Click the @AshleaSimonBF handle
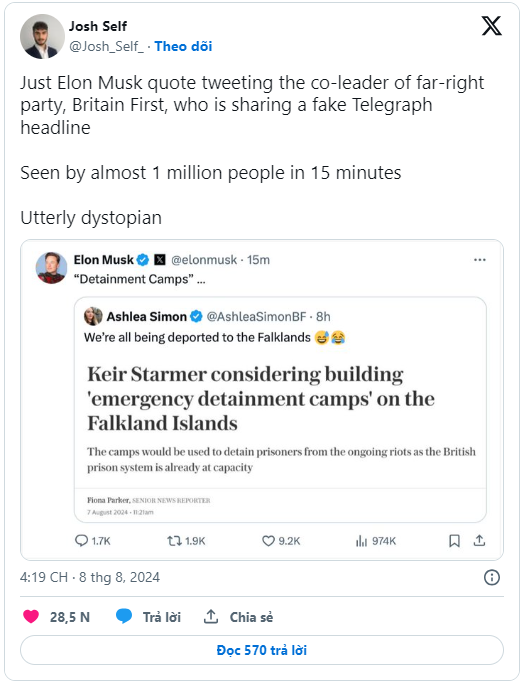 click(256, 316)
